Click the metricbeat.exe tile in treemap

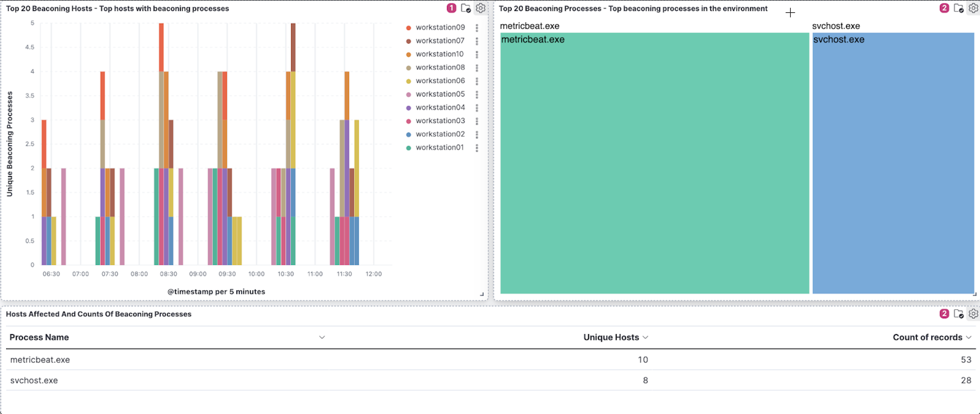pyautogui.click(x=653, y=163)
